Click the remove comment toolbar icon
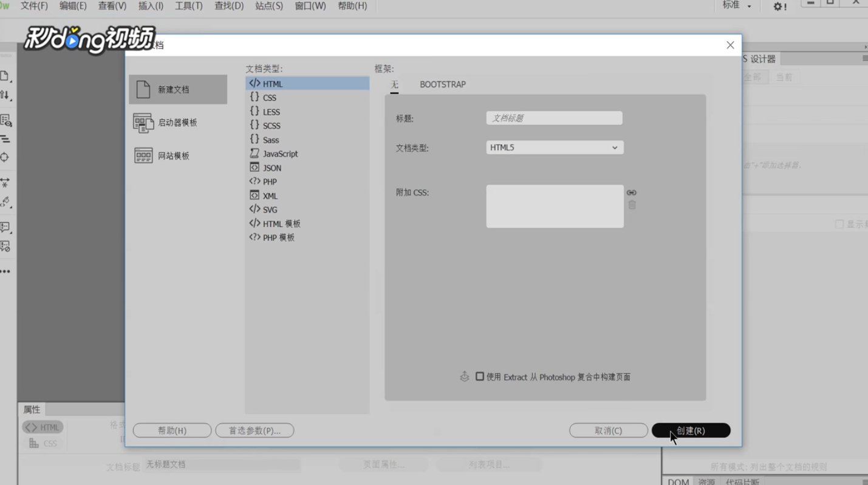868x485 pixels. [x=5, y=246]
